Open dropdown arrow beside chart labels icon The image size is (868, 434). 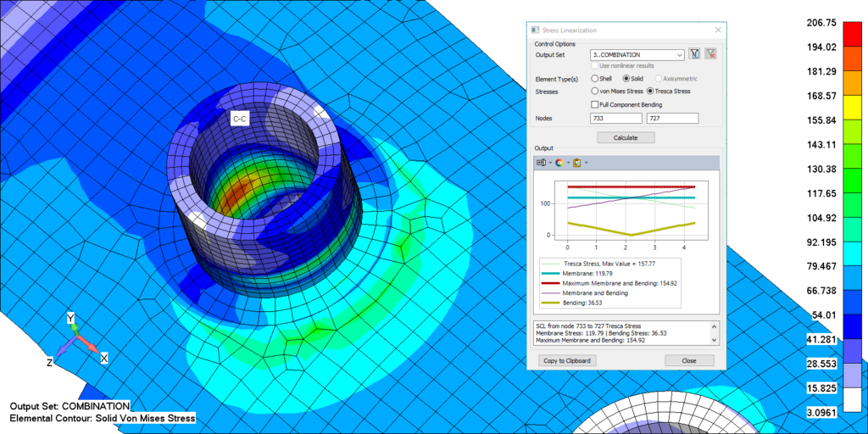tap(550, 163)
